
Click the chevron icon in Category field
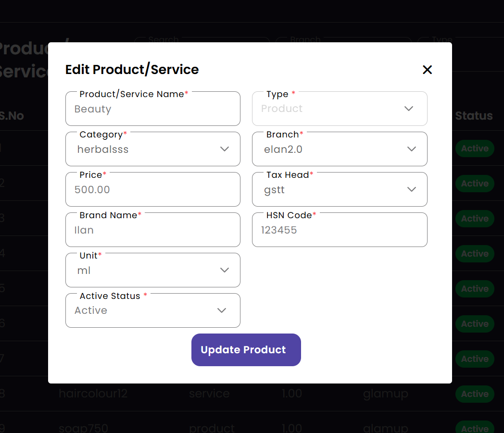(x=224, y=149)
